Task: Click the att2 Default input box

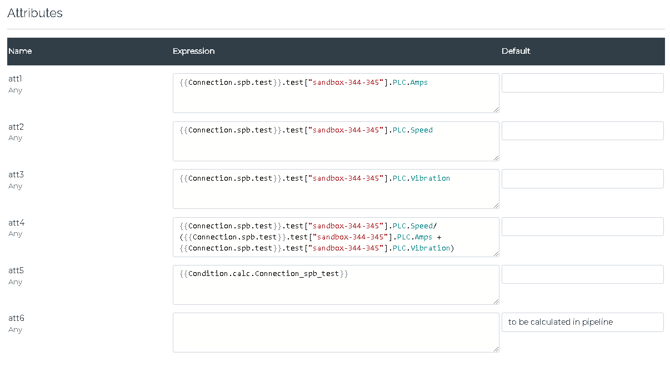Action: [582, 131]
